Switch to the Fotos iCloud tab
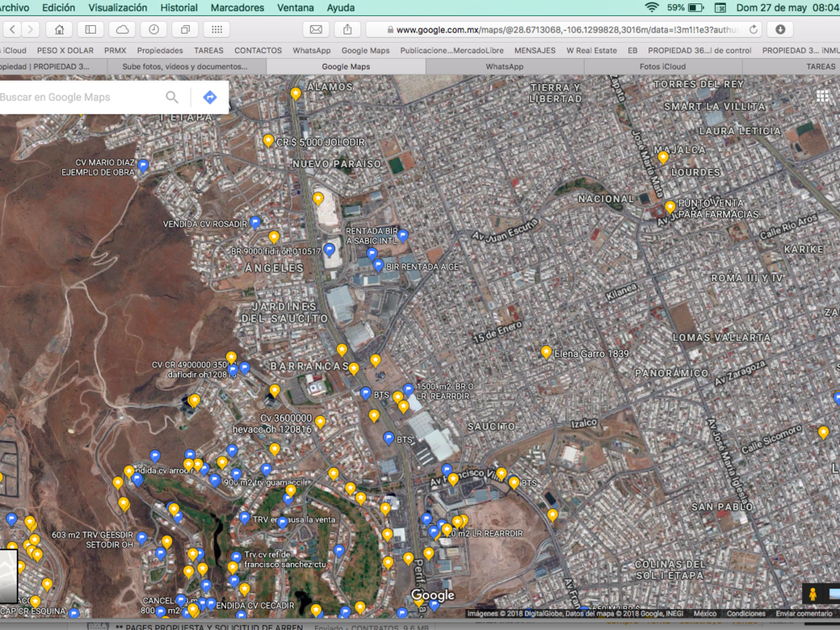Viewport: 840px width, 630px height. point(662,66)
